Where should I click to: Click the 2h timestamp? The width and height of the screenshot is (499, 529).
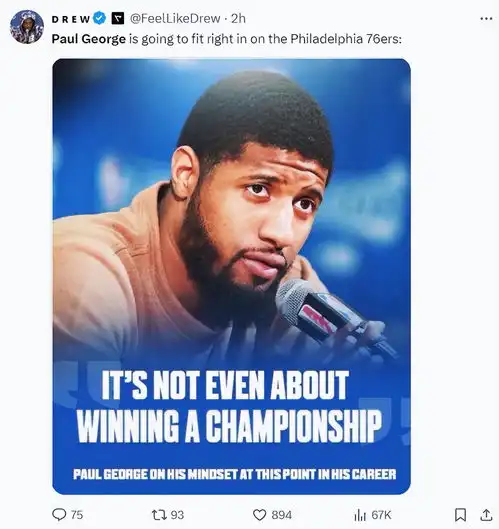tap(238, 19)
